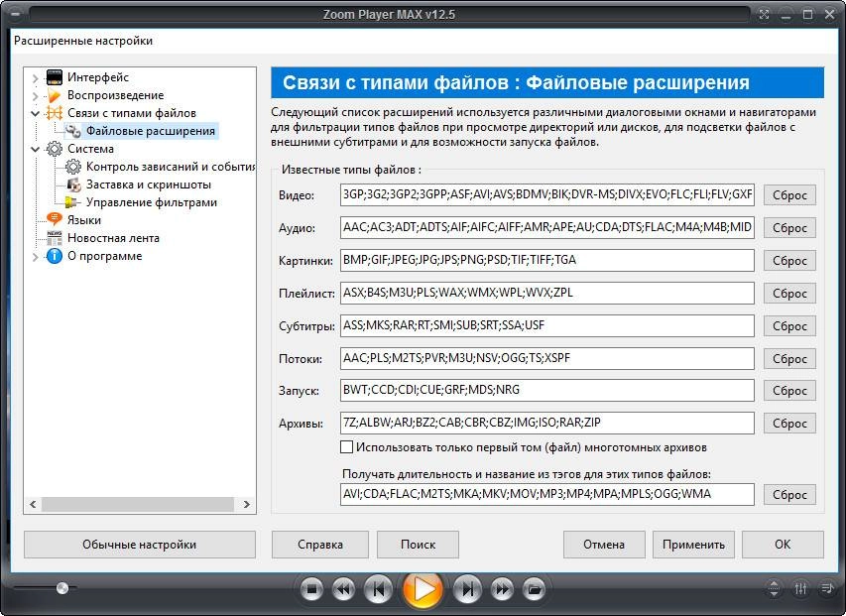Click Применить to apply settings
This screenshot has height=616, width=846.
[693, 545]
